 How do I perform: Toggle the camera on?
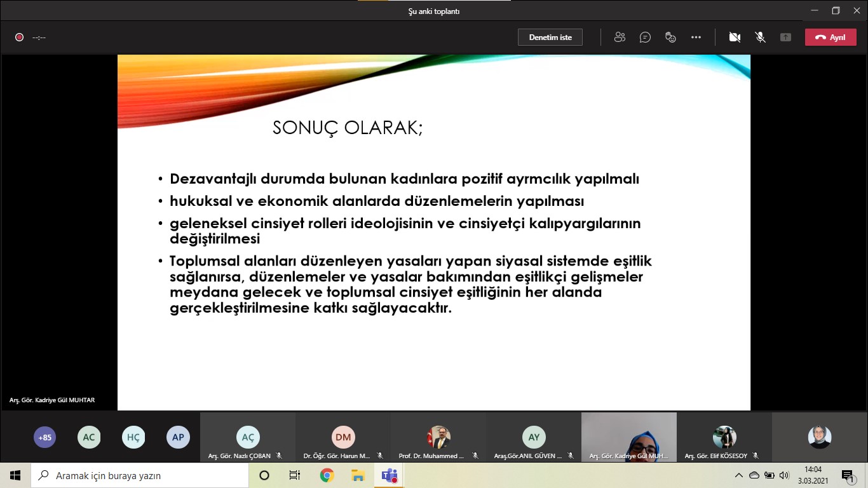click(x=735, y=37)
